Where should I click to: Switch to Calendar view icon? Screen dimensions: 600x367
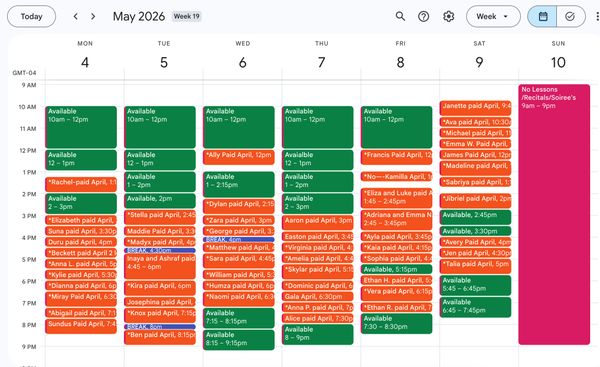point(542,16)
